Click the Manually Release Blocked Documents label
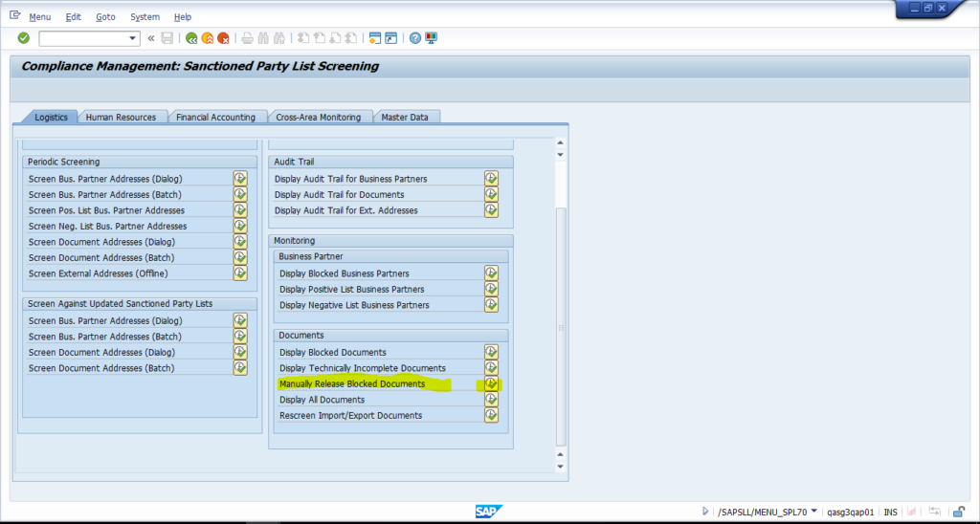Screen dimensions: 980x524 point(352,384)
